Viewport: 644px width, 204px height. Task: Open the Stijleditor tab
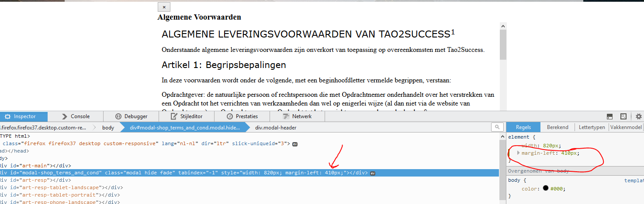[x=186, y=116]
